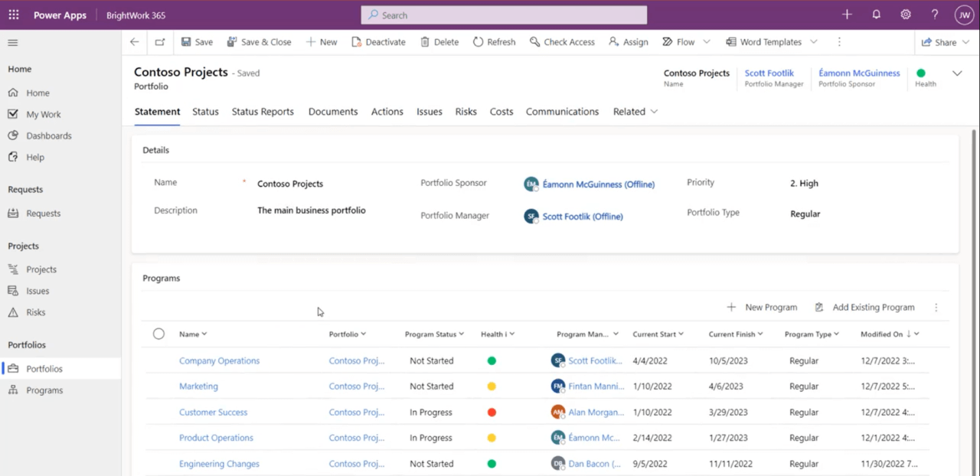Image resolution: width=980 pixels, height=476 pixels.
Task: Open Power Apps settings gear
Action: (x=906, y=15)
